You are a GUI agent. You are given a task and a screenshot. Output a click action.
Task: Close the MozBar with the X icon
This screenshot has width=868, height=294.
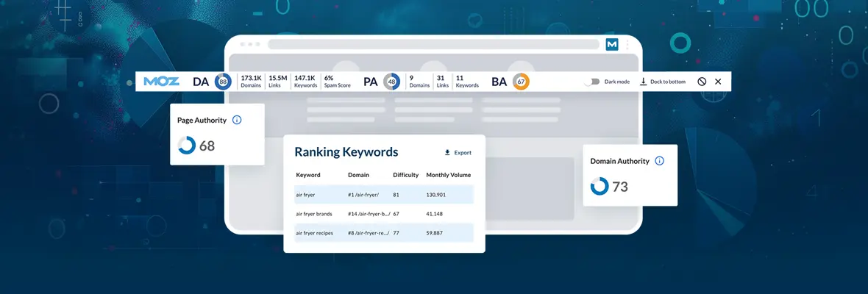pyautogui.click(x=718, y=82)
